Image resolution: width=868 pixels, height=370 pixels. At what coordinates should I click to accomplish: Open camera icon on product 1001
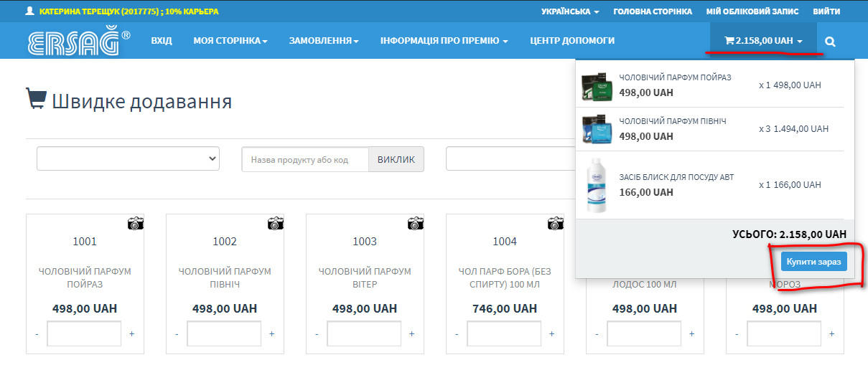(x=136, y=223)
